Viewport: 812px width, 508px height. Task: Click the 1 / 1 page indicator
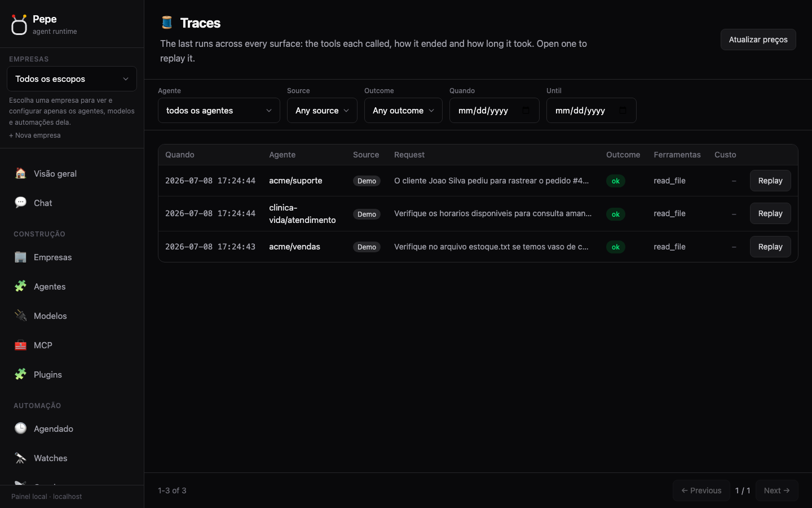click(x=743, y=491)
